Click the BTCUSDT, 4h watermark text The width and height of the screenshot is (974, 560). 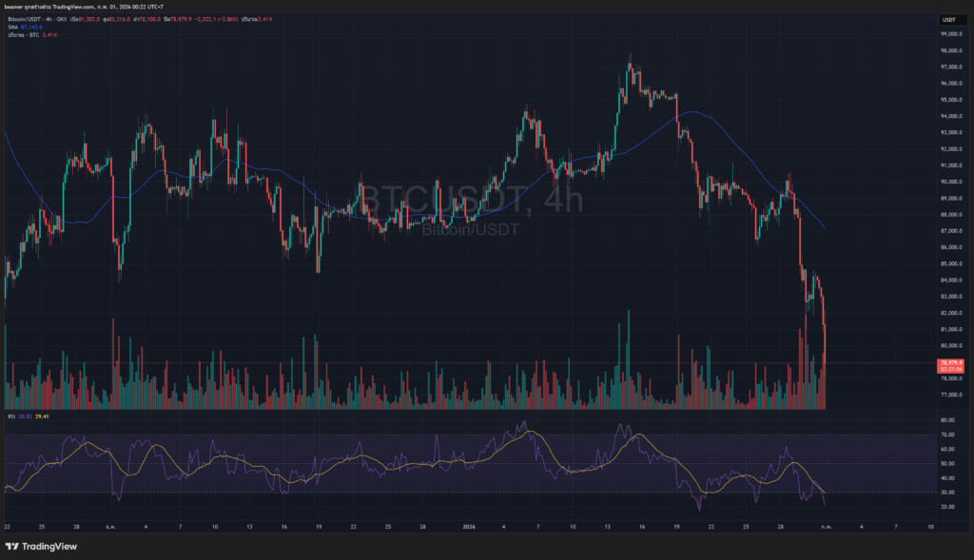tap(471, 201)
